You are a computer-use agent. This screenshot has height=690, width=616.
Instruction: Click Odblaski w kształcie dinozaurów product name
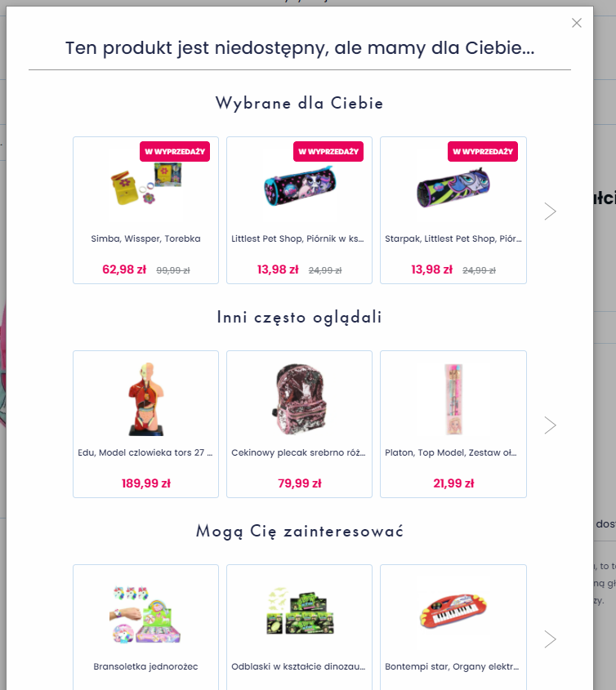[x=299, y=666]
